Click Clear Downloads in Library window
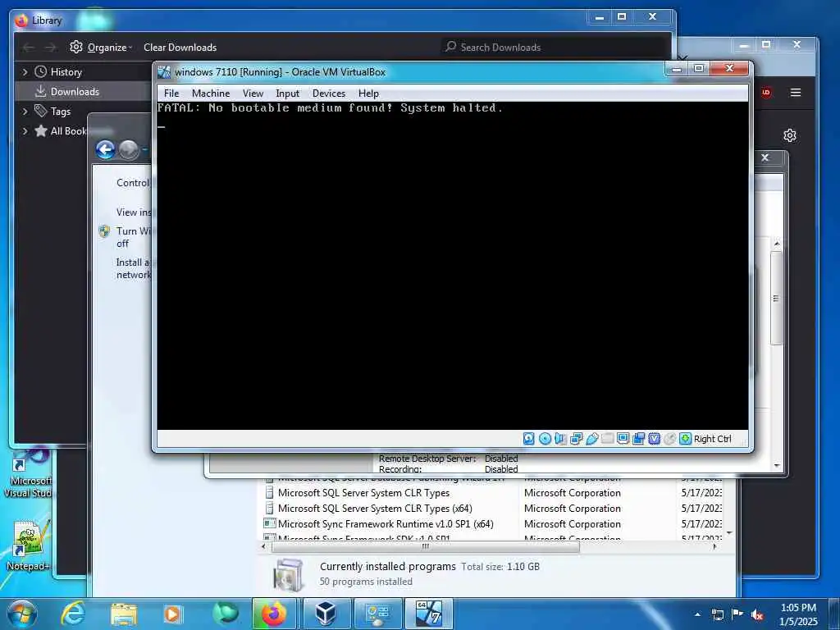The width and height of the screenshot is (840, 630). pos(180,47)
